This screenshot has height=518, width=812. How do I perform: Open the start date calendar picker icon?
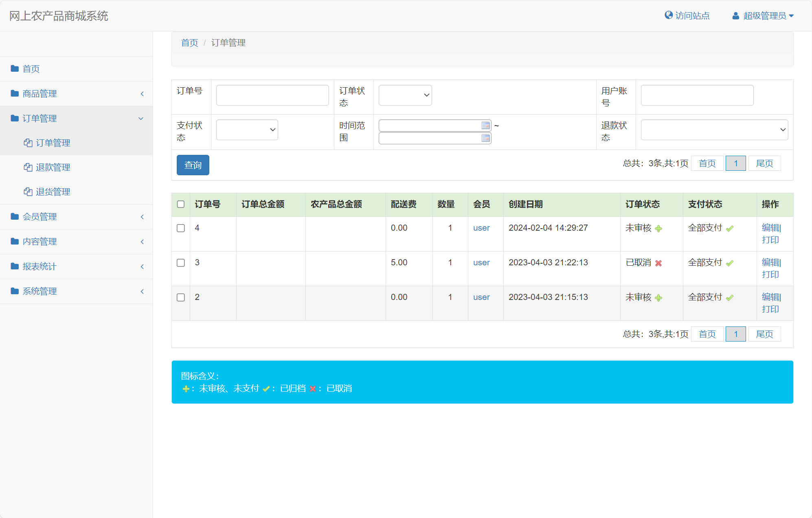(x=485, y=126)
